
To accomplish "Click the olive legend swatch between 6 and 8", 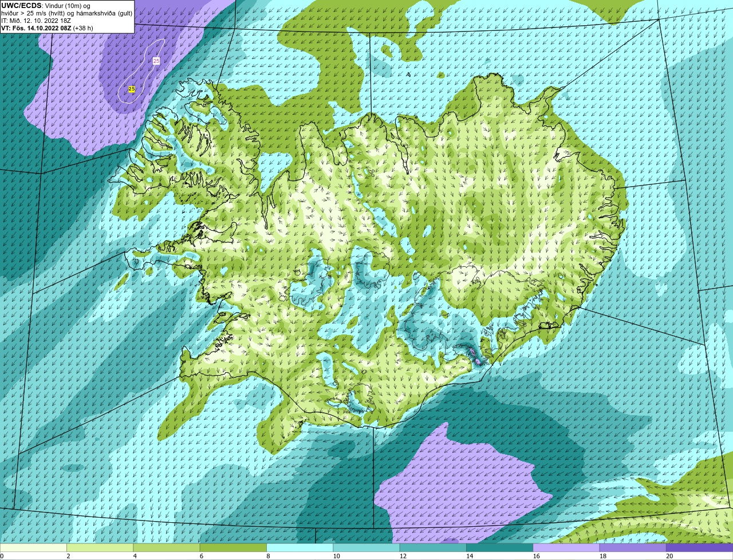I will (234, 547).
